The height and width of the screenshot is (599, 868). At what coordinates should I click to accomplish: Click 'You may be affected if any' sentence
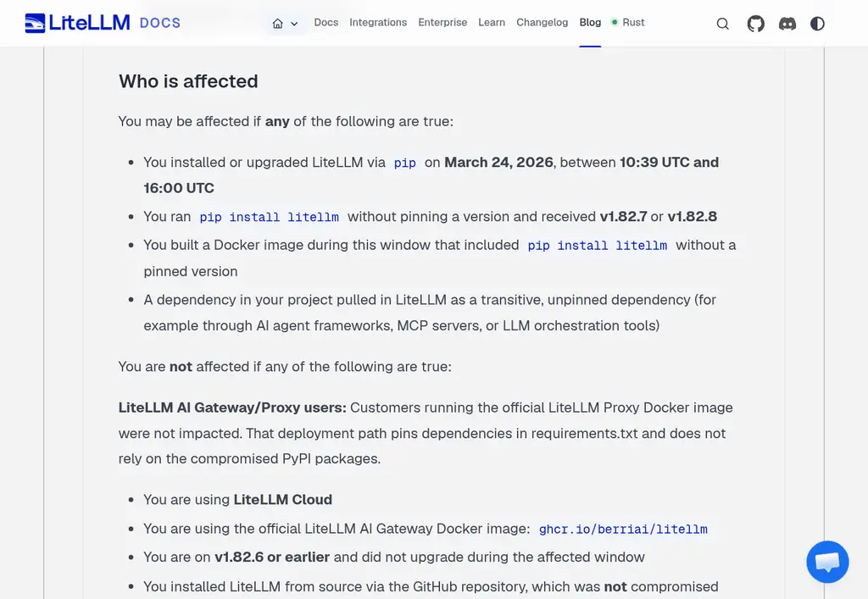286,121
